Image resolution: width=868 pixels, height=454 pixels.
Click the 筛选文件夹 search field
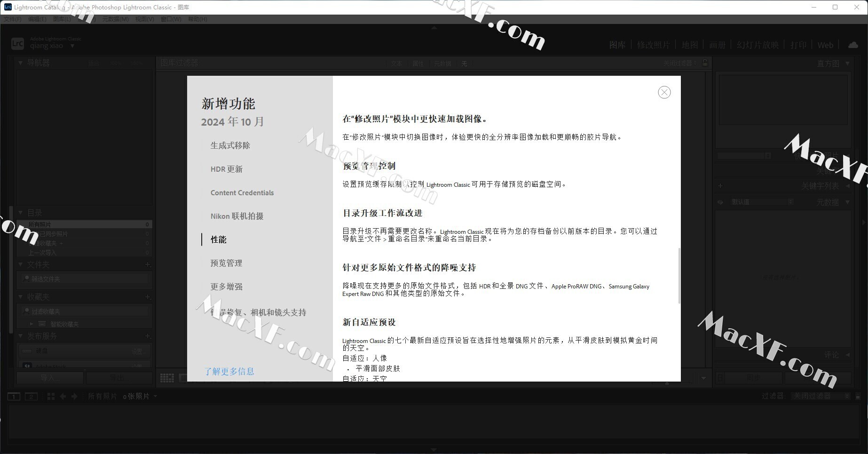coord(85,279)
